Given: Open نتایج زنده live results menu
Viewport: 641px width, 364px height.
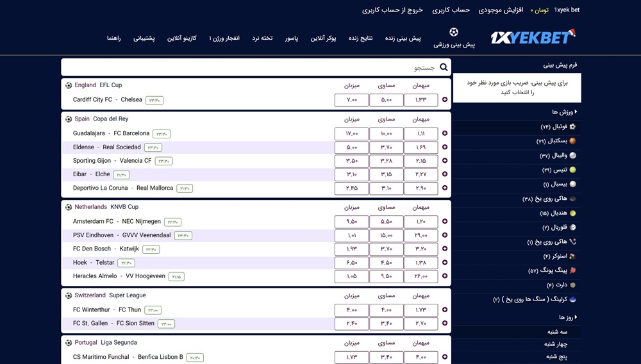Looking at the screenshot, I should [x=360, y=38].
